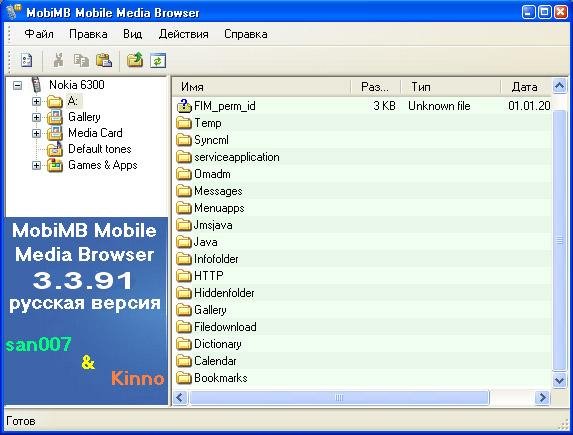Click the Messages folder icon

coord(184,191)
